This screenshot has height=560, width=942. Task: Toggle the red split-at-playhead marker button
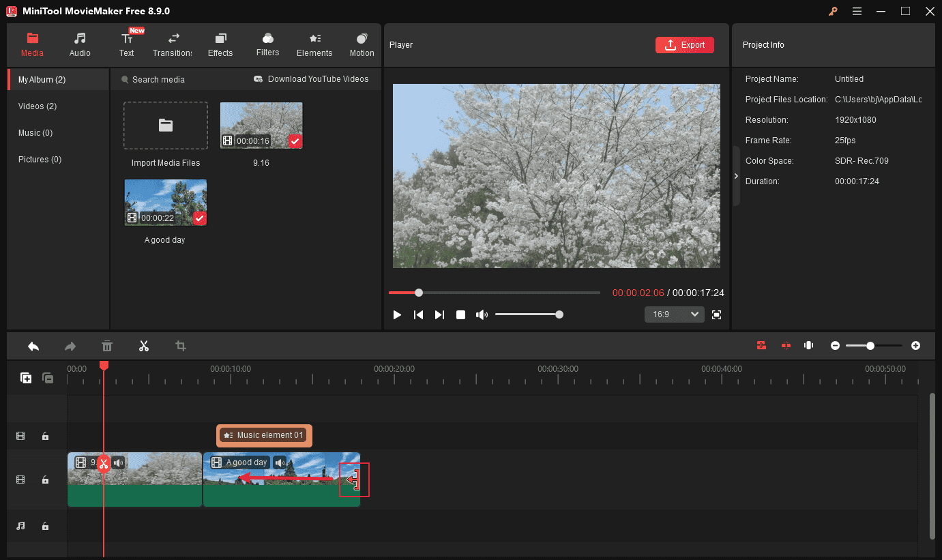click(x=786, y=345)
